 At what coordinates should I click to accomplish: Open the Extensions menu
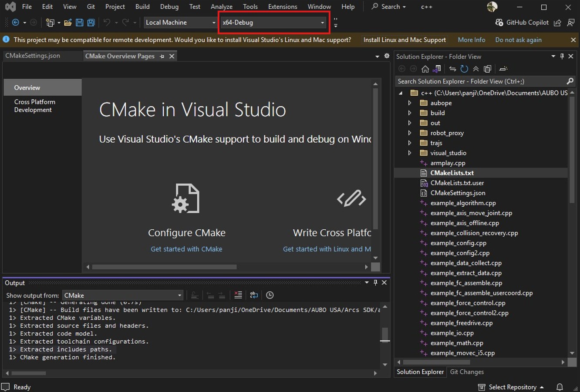point(283,7)
